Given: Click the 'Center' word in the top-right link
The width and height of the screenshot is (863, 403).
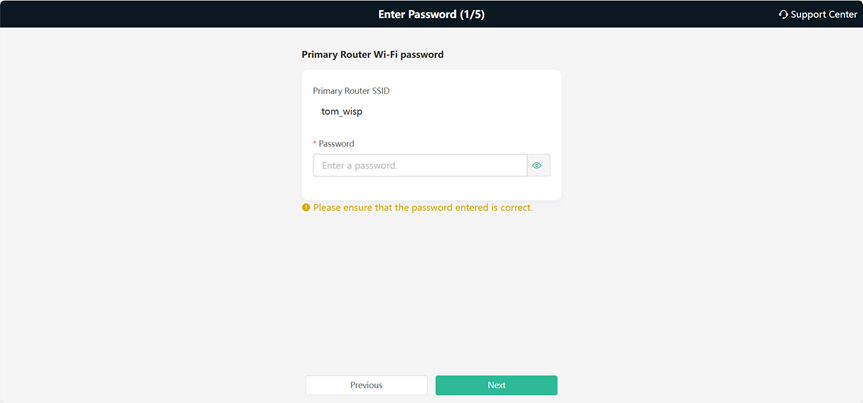Looking at the screenshot, I should coord(842,15).
